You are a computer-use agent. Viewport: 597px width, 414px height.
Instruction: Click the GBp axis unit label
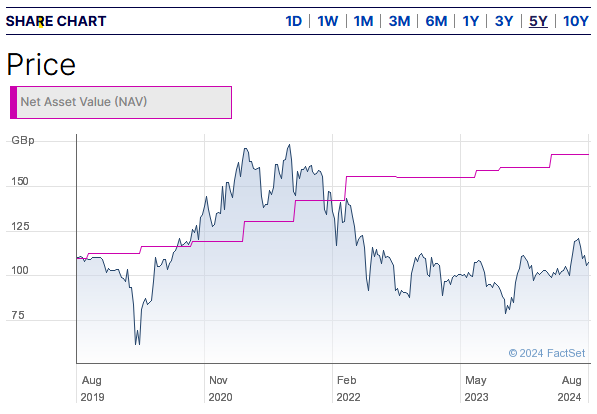pyautogui.click(x=23, y=141)
